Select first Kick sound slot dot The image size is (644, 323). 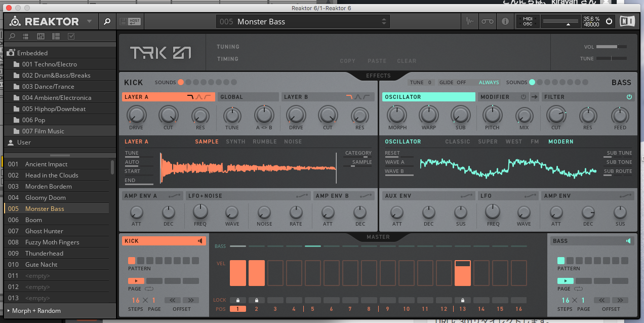181,83
